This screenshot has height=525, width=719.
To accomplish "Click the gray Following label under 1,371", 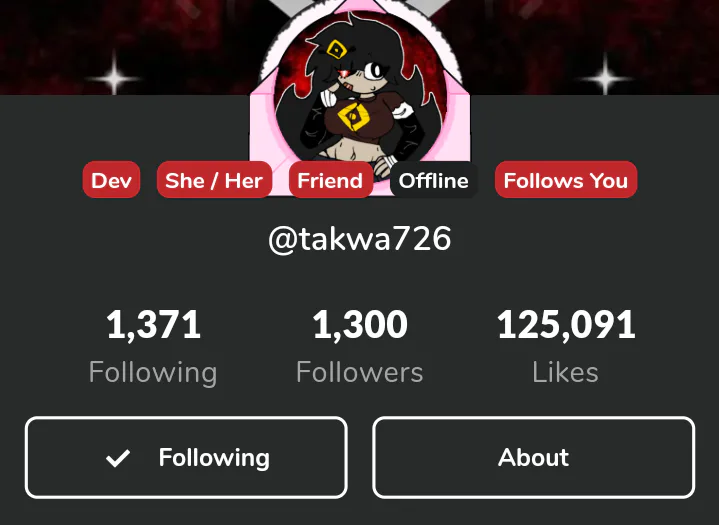I will coord(153,372).
